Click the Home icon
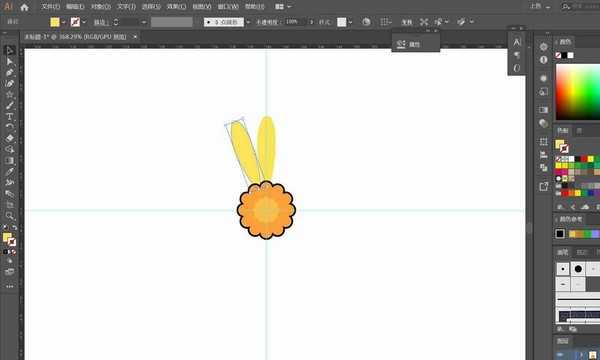This screenshot has height=360, width=600. pyautogui.click(x=24, y=7)
